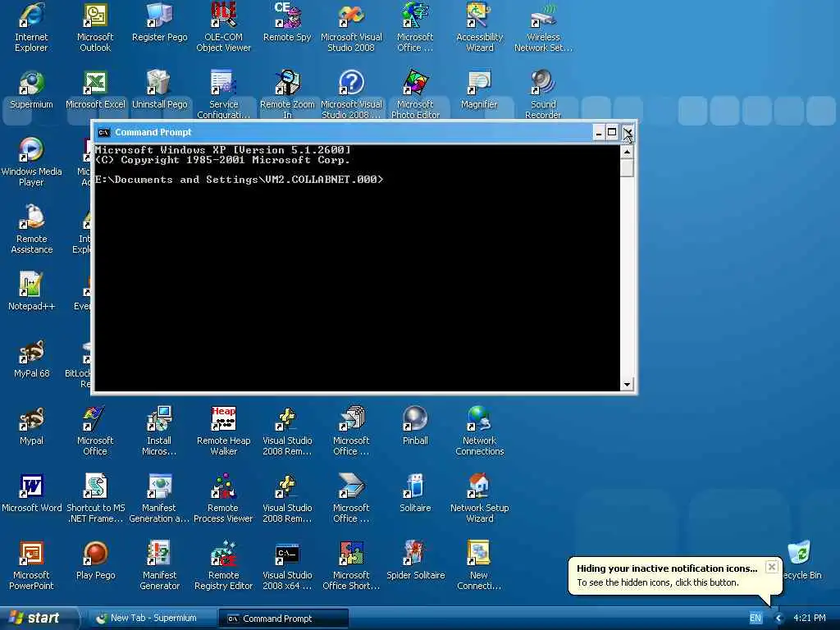Maximize the Command Prompt window
This screenshot has width=840, height=630.
click(x=612, y=132)
